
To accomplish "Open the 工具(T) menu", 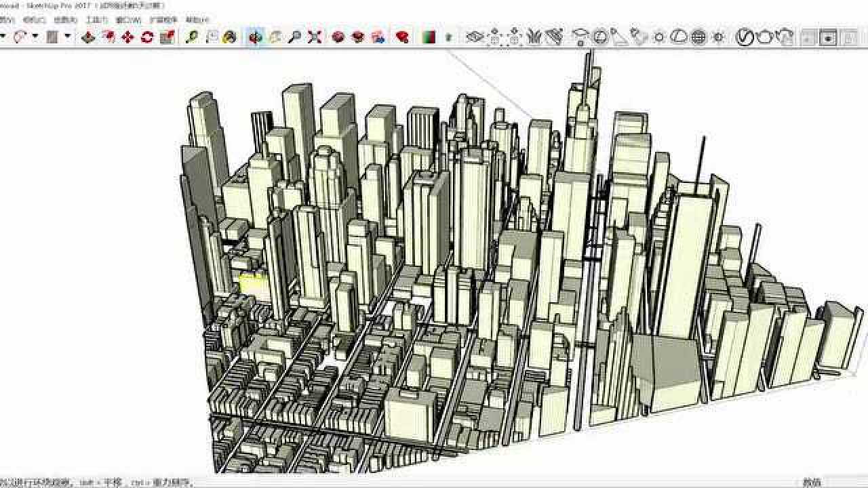I will [96, 20].
